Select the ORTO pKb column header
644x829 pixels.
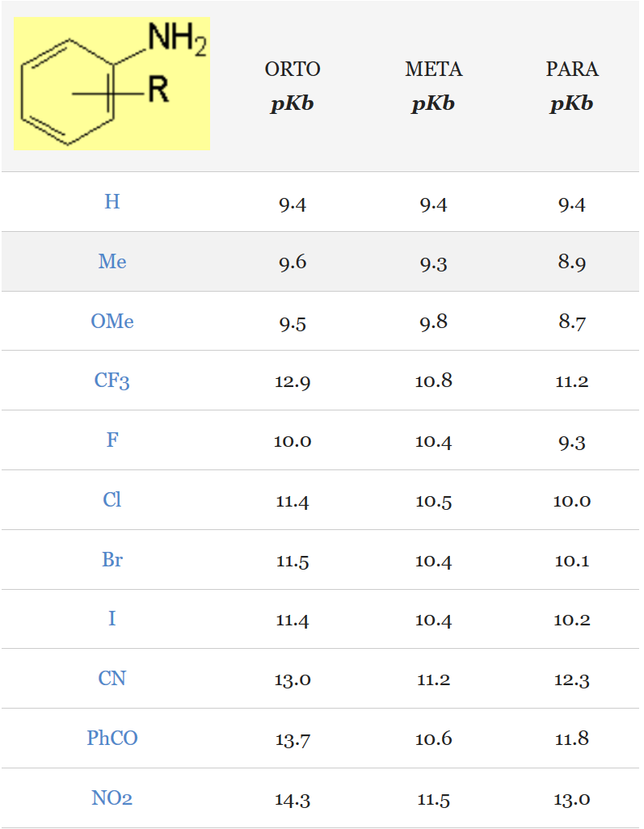293,86
